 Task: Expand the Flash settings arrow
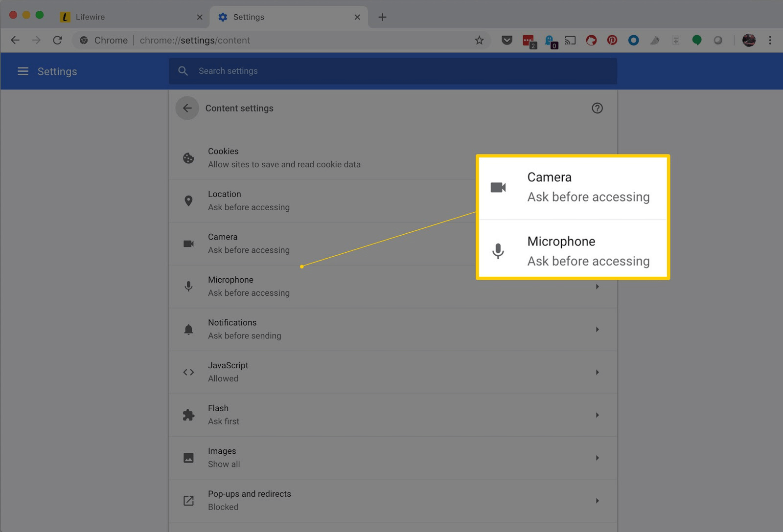pyautogui.click(x=597, y=415)
